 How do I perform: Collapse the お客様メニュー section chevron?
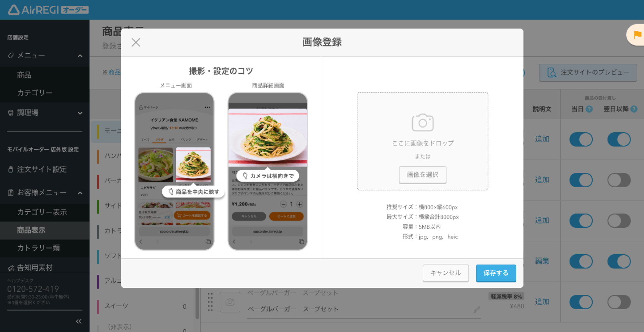pyautogui.click(x=80, y=193)
